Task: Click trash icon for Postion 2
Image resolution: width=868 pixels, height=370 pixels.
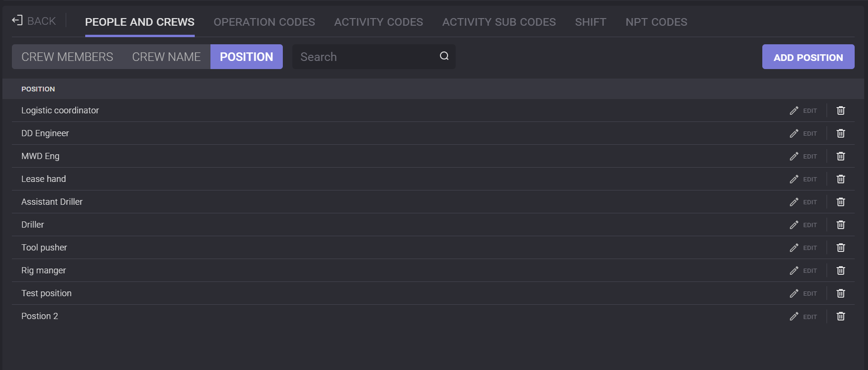Action: (x=840, y=316)
